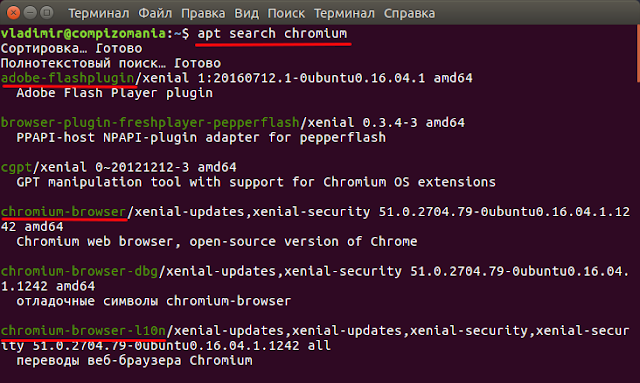Open the Поиск menu
Screen dimensions: 640x383
(286, 13)
